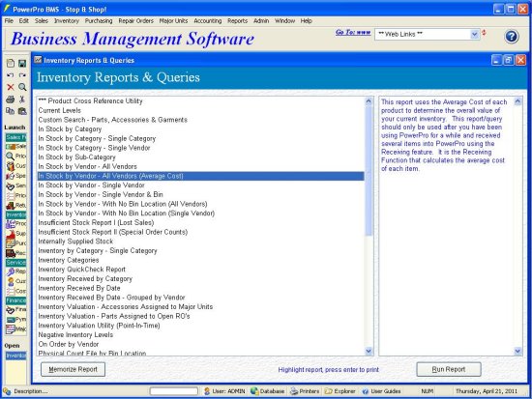Screen dimensions: 532x399
Task: Open the Reports menu
Action: pos(238,20)
